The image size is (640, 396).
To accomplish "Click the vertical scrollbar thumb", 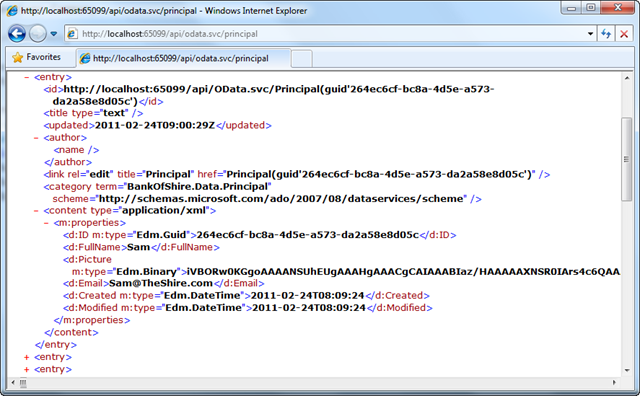I will pyautogui.click(x=627, y=159).
